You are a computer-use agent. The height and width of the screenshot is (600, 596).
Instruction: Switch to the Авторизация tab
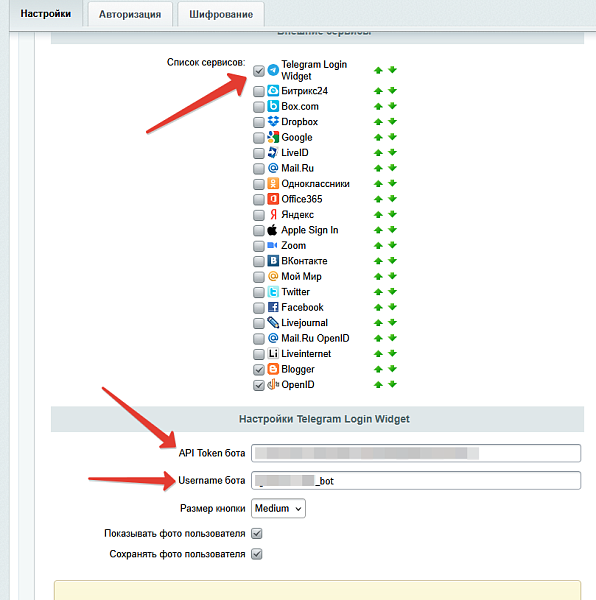click(x=130, y=14)
